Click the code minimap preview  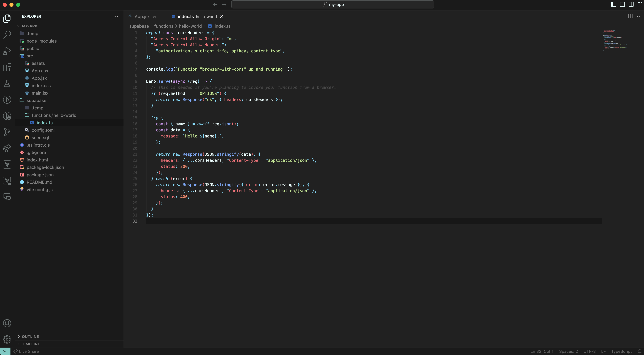click(x=616, y=40)
